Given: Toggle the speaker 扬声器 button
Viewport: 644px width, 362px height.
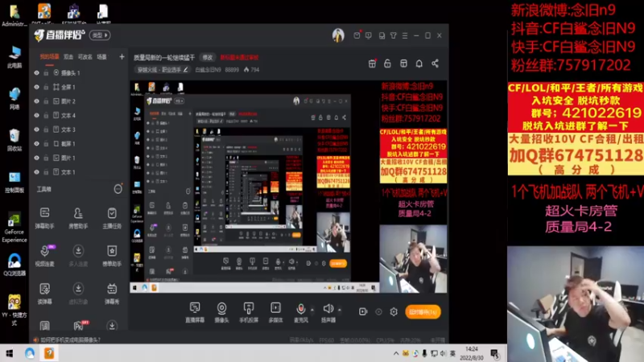Looking at the screenshot, I should [328, 312].
